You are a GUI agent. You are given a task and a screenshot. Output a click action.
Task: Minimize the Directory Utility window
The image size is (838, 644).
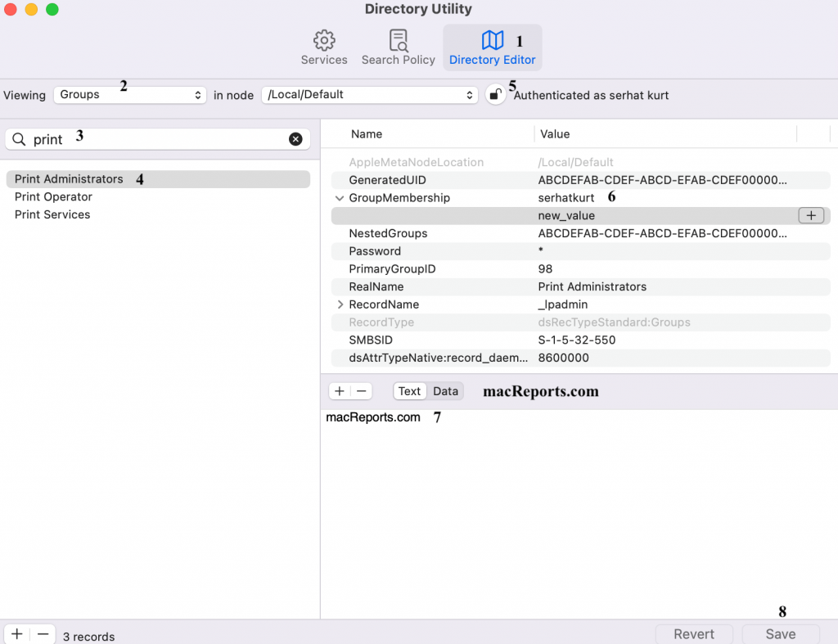[x=32, y=9]
